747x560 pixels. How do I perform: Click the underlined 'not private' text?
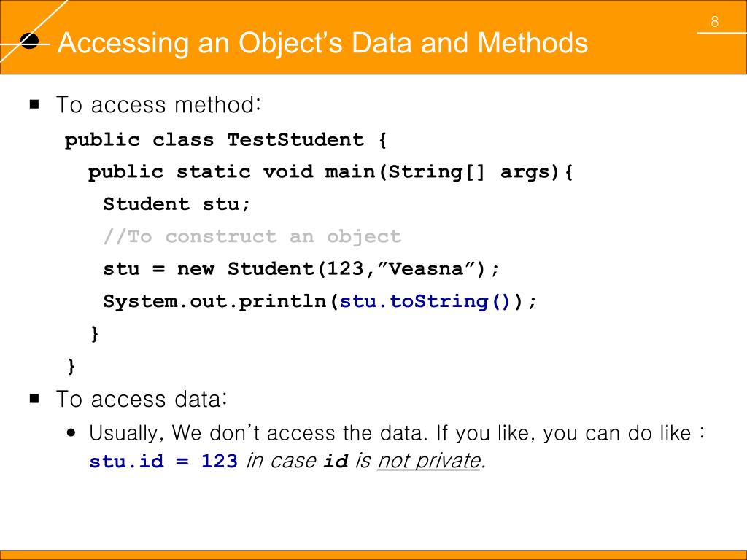429,462
